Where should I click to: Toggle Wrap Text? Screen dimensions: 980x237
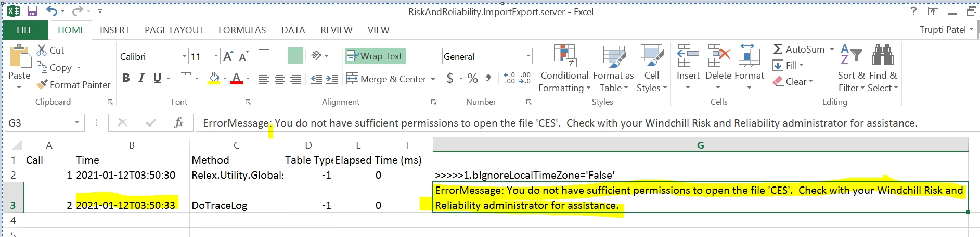(375, 56)
